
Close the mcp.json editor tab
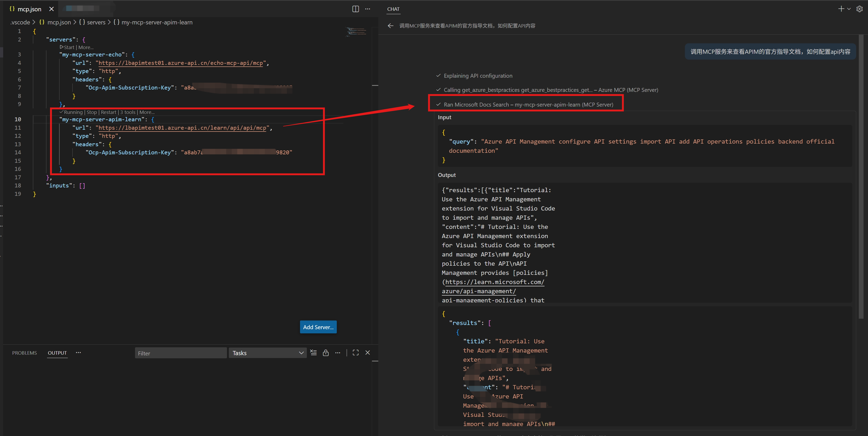pyautogui.click(x=51, y=9)
